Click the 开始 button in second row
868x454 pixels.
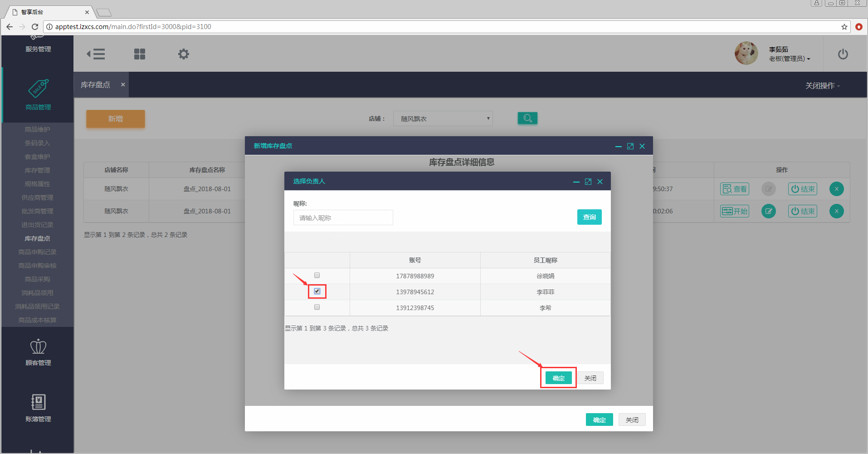[x=735, y=211]
